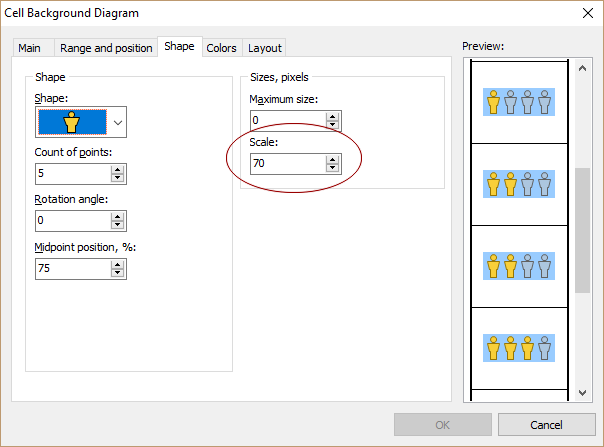Switch to the Main tab

tap(30, 48)
